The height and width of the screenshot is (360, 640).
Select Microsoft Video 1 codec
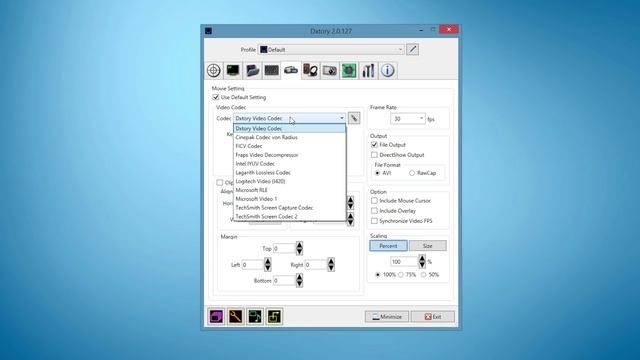tap(289, 199)
